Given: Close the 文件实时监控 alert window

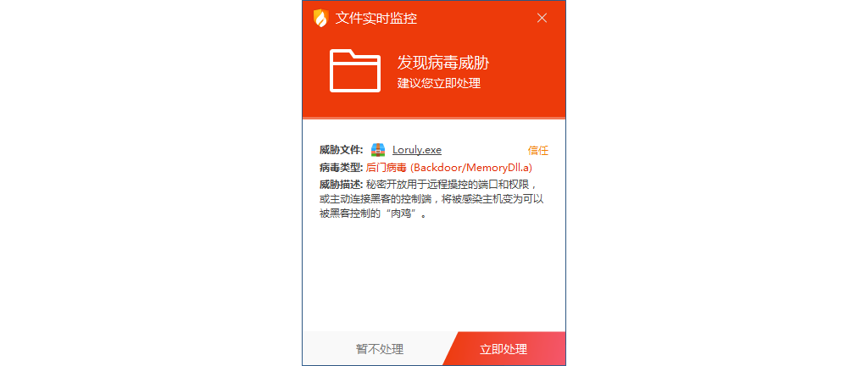Looking at the screenshot, I should click(x=542, y=18).
